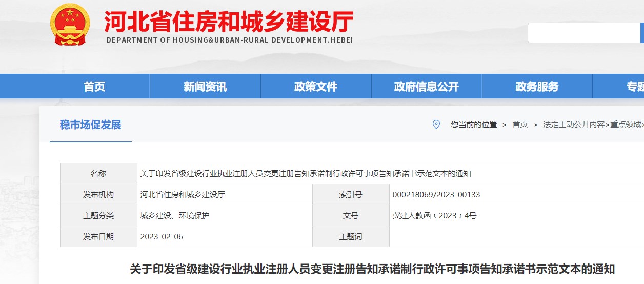Screen dimensions: 644x284
Task: Click the English department name subtitle
Action: click(230, 40)
